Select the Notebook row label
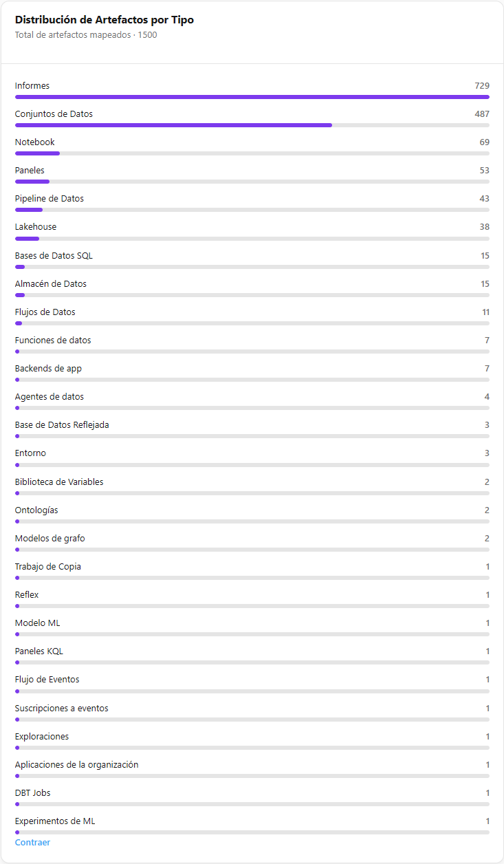 tap(35, 142)
